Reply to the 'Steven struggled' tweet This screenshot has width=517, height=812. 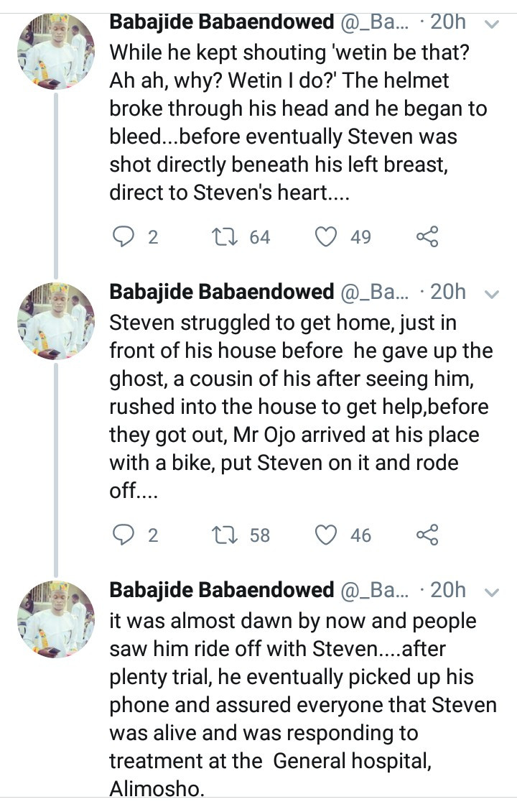pyautogui.click(x=124, y=535)
